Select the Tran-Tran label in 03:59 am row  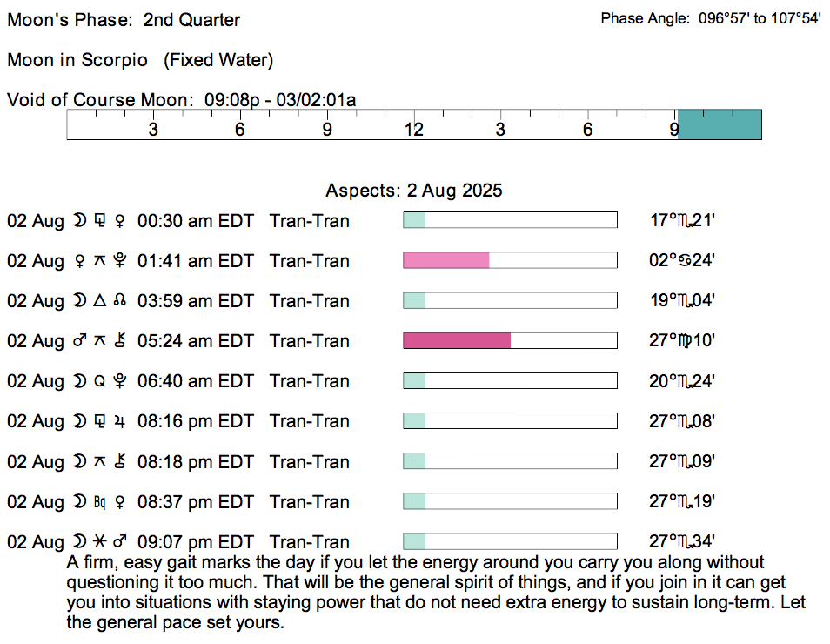click(x=309, y=301)
